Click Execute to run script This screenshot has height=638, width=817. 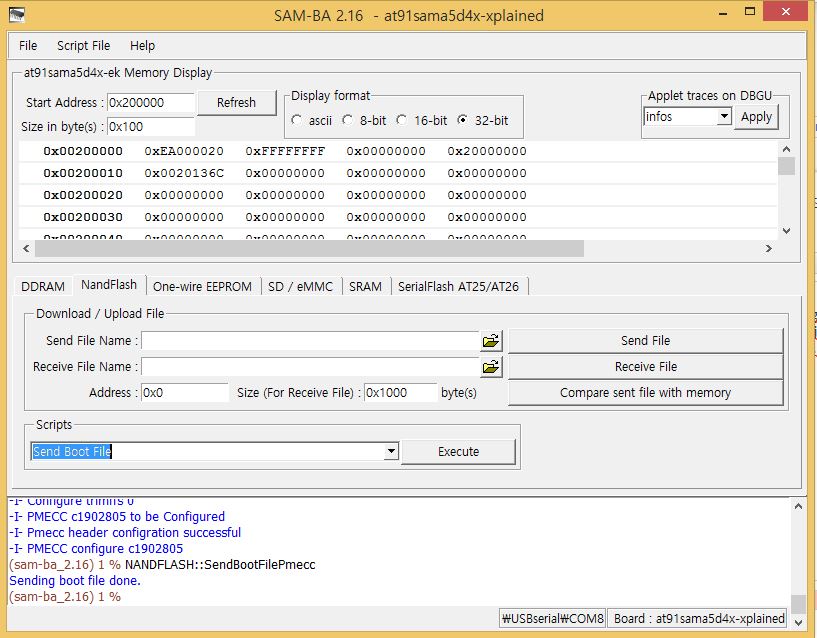point(458,452)
